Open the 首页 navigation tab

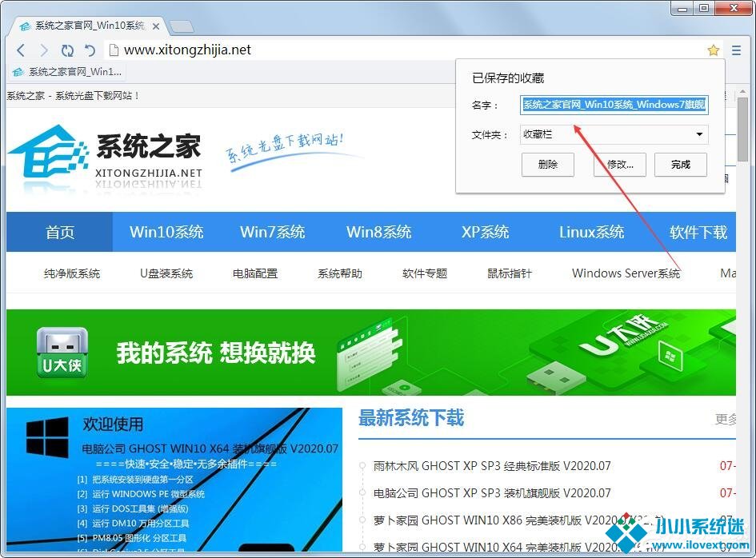[59, 232]
